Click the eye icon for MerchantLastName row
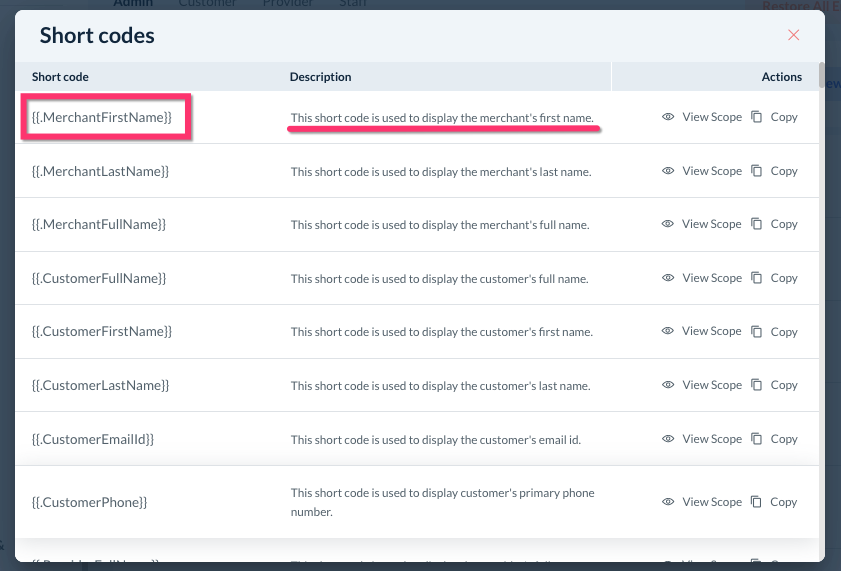The image size is (841, 571). point(668,171)
